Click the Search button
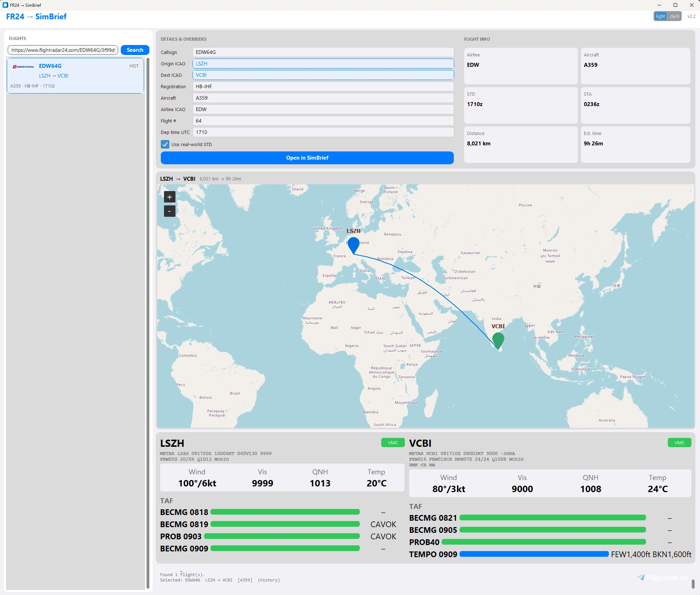The image size is (700, 595). 135,50
